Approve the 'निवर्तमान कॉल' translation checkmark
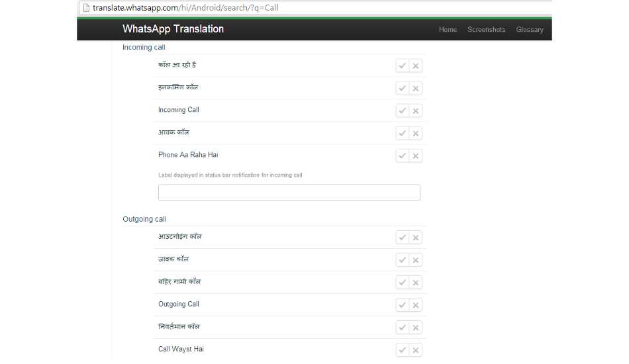The image size is (629, 364). (x=403, y=328)
